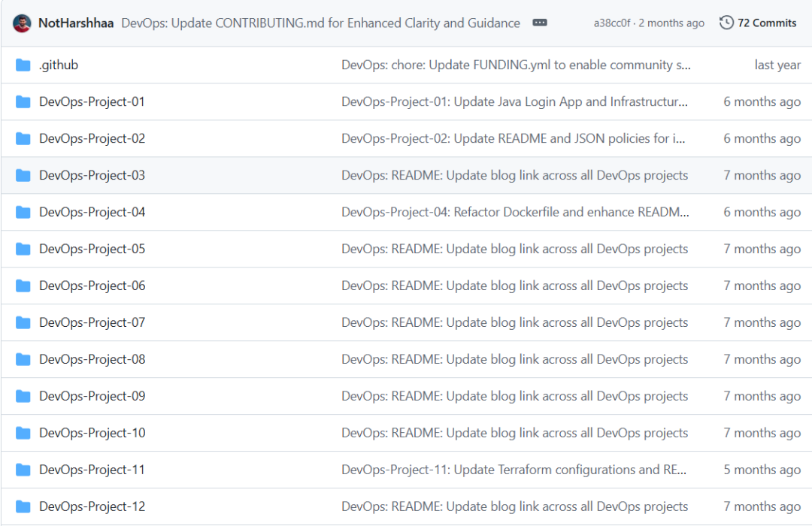Image resolution: width=812 pixels, height=526 pixels.
Task: Open the DevOps-Project-03 folder name
Action: (x=92, y=176)
